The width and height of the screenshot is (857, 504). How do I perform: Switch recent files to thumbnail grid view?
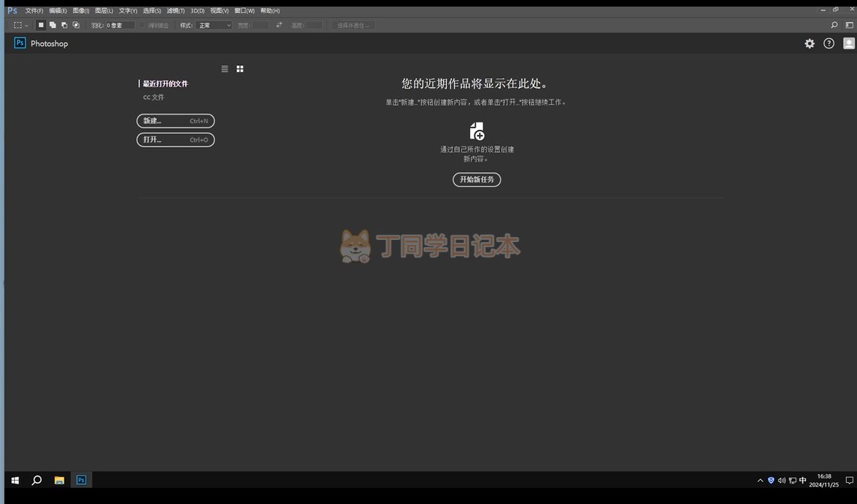(x=240, y=69)
